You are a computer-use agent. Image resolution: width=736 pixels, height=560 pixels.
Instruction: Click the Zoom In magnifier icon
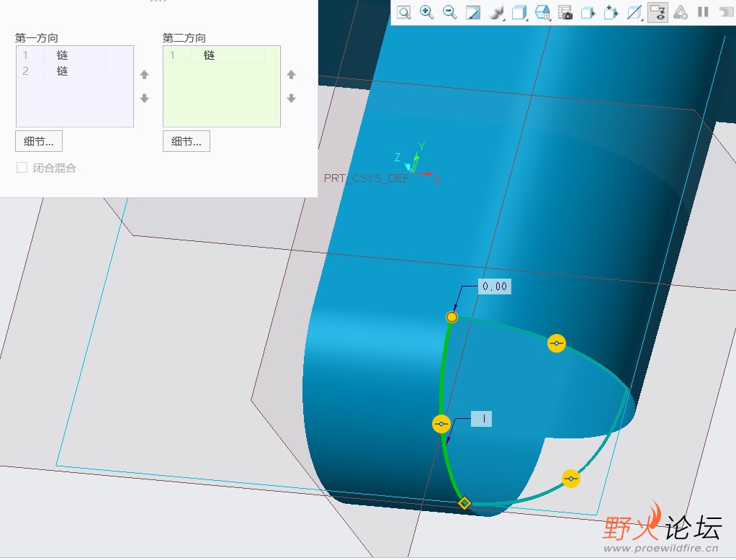point(426,12)
